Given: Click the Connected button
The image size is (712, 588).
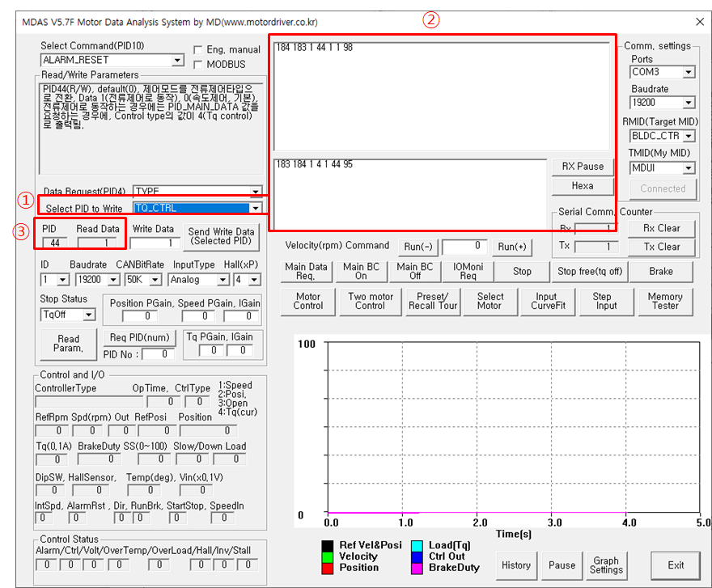Looking at the screenshot, I should (x=663, y=189).
